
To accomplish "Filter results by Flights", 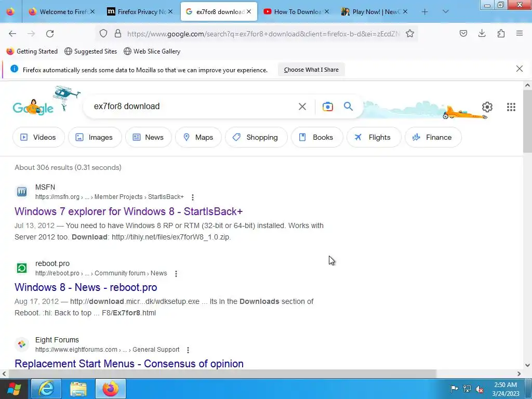I will click(374, 137).
